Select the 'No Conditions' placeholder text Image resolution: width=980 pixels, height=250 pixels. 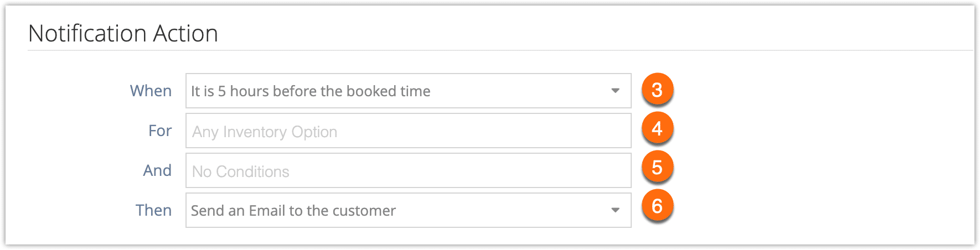click(x=241, y=171)
